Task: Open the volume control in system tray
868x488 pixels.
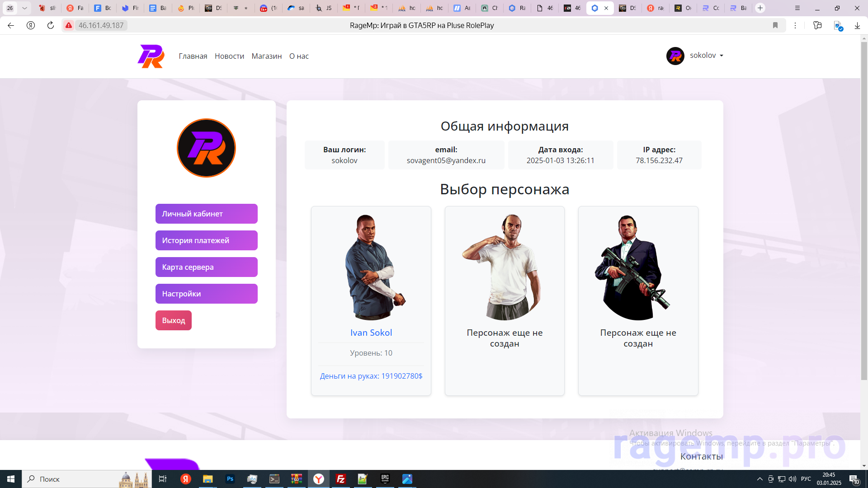Action: tap(793, 479)
